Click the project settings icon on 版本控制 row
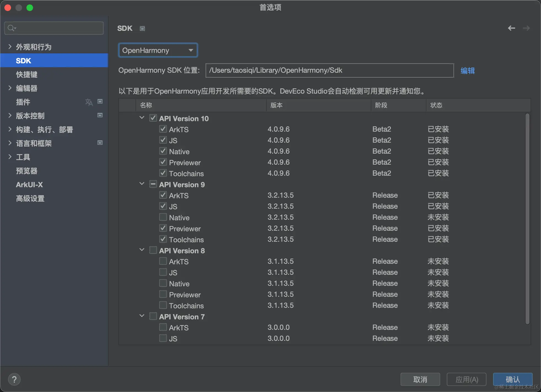 click(100, 115)
